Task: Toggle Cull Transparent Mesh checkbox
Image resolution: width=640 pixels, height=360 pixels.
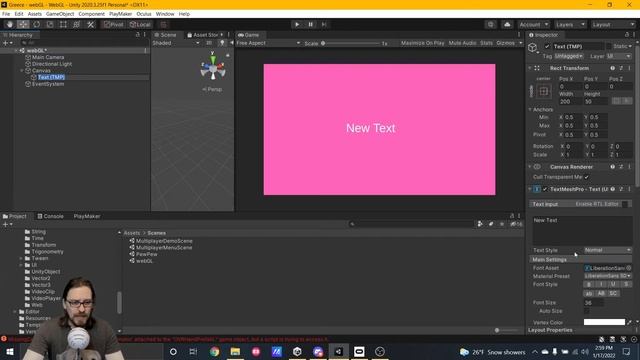Action: (587, 177)
